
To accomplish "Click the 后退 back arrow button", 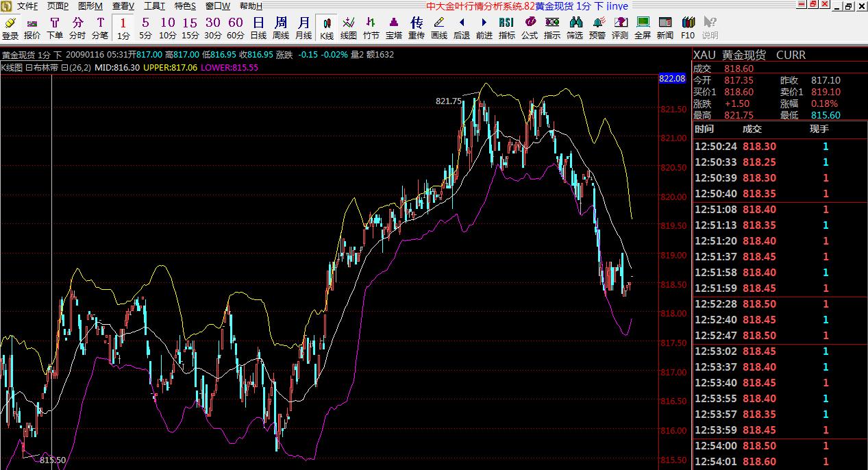I will [462, 28].
